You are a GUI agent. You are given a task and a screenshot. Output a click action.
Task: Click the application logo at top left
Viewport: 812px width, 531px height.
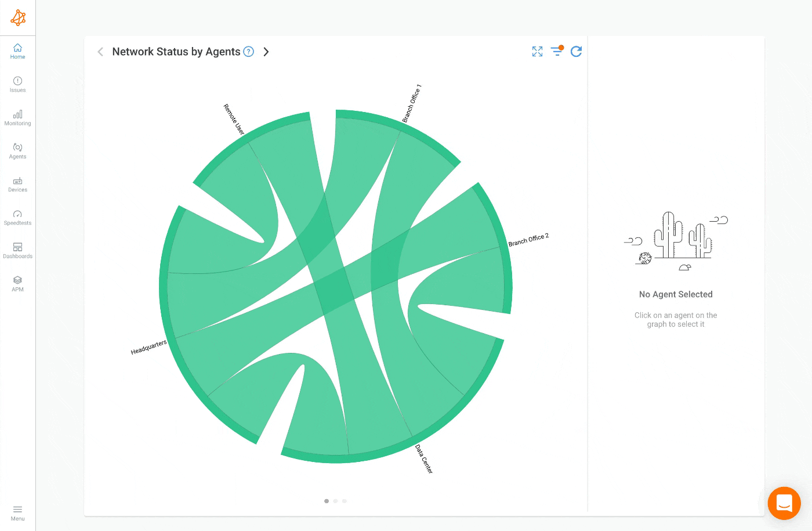point(17,17)
